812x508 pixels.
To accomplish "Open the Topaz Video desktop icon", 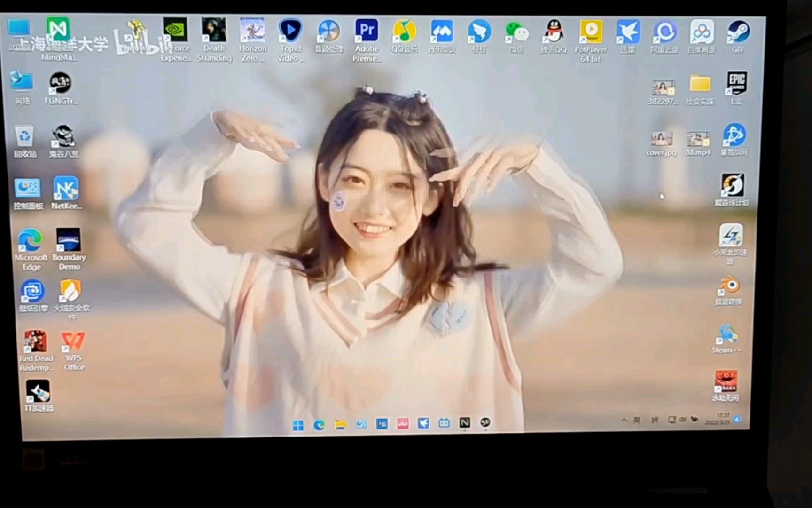I will point(290,40).
